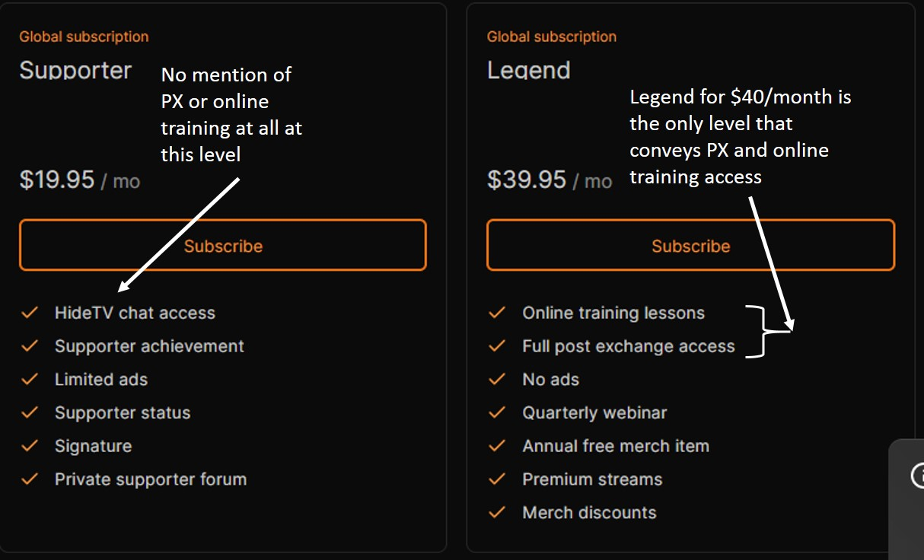This screenshot has height=560, width=924.
Task: Click the Limited ads checkmark icon
Action: tap(30, 380)
